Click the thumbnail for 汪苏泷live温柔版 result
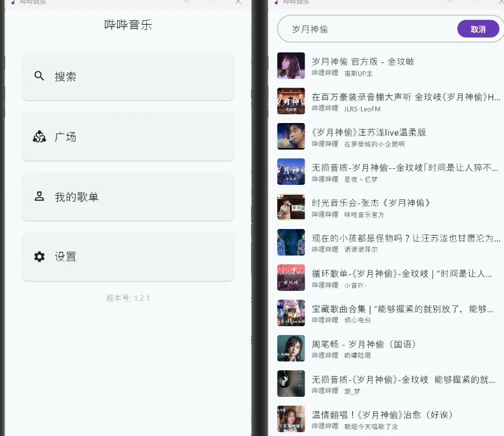Image resolution: width=504 pixels, height=436 pixels. [291, 136]
